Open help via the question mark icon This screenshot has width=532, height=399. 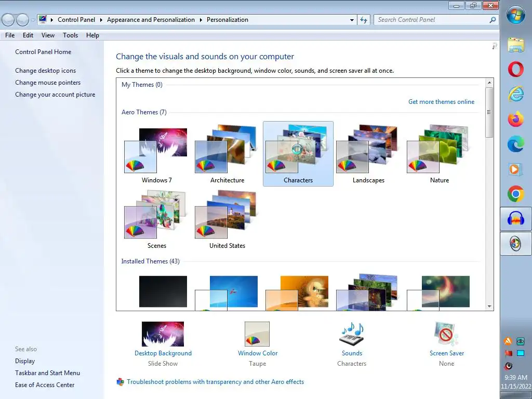495,46
